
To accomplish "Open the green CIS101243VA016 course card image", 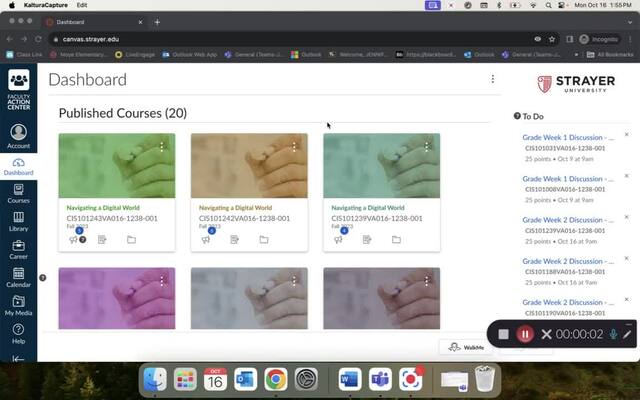I will tap(117, 166).
